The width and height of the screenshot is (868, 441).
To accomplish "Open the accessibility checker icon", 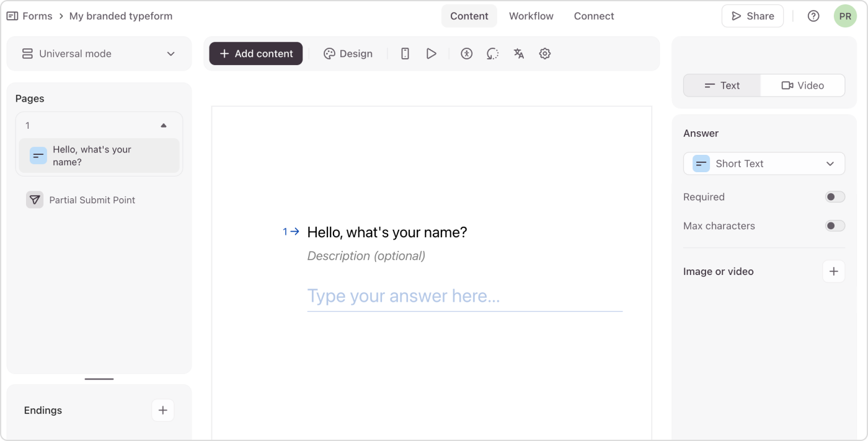I will point(466,53).
